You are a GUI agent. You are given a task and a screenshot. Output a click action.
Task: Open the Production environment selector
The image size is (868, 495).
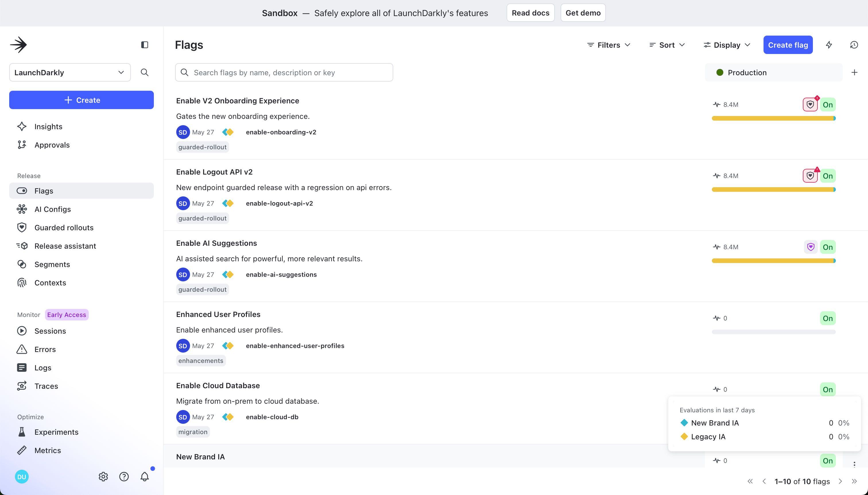click(774, 72)
